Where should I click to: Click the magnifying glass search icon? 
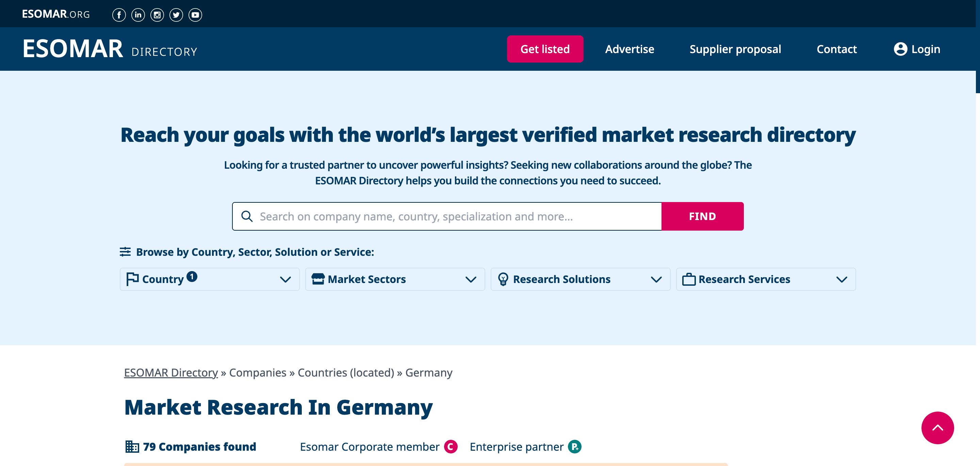click(x=247, y=216)
